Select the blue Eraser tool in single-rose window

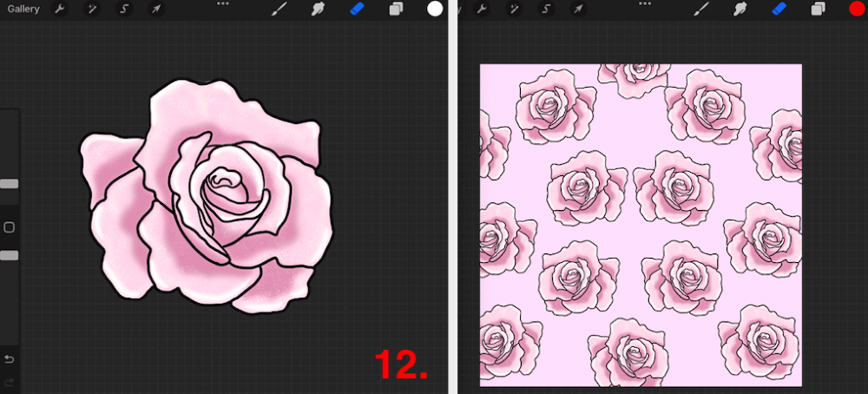coord(357,9)
